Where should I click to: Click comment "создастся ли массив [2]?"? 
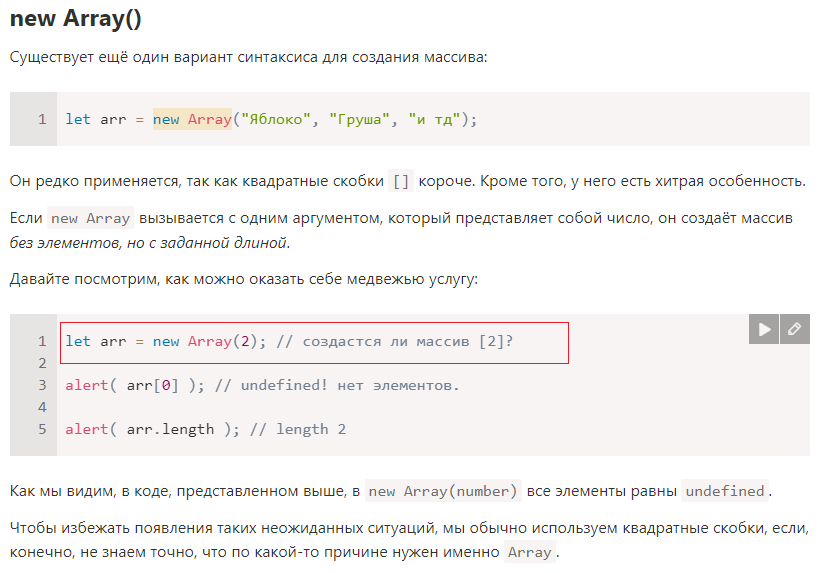[407, 342]
